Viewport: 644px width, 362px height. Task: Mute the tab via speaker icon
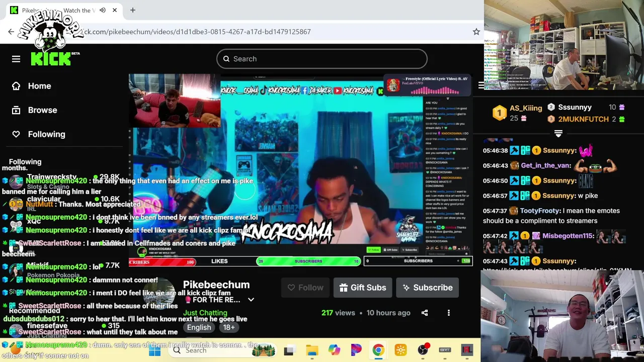tap(103, 10)
